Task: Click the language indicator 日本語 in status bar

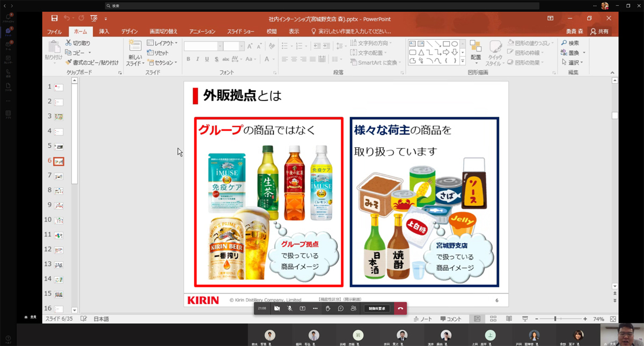Action: 101,319
